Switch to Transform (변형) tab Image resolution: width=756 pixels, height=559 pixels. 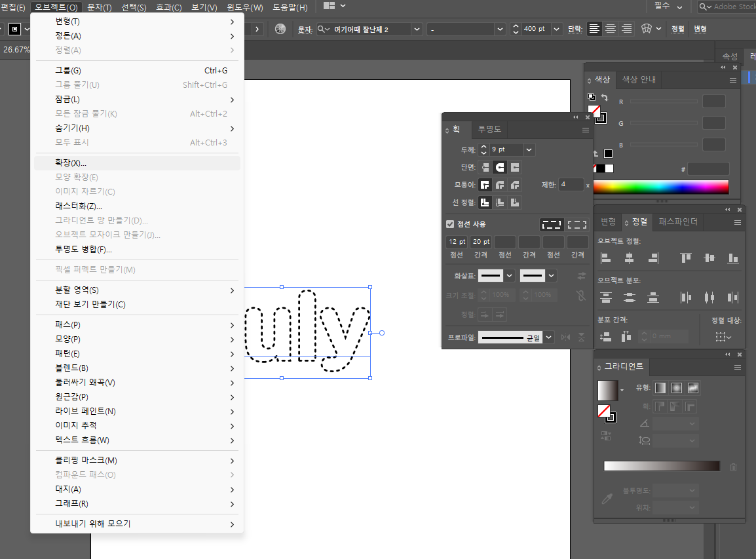[x=608, y=222]
